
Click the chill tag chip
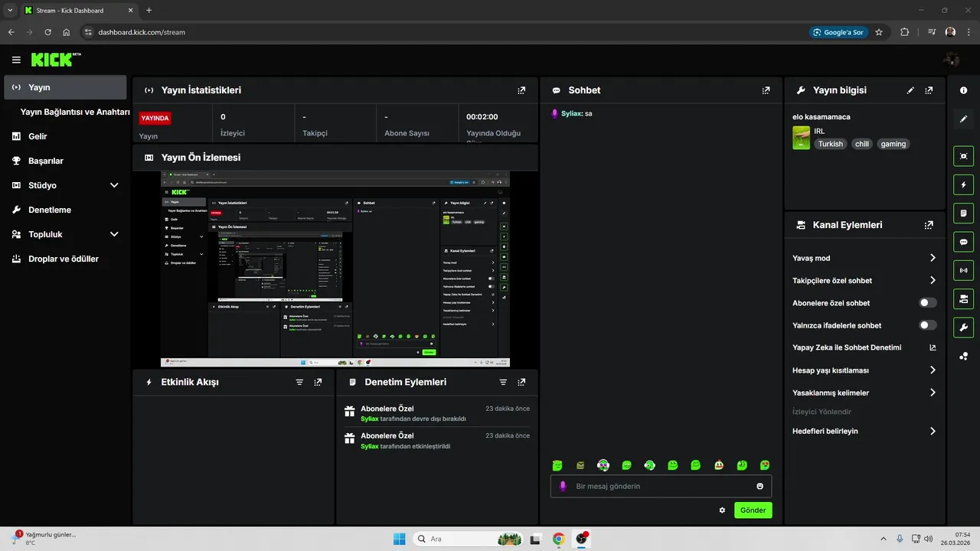[x=862, y=144]
